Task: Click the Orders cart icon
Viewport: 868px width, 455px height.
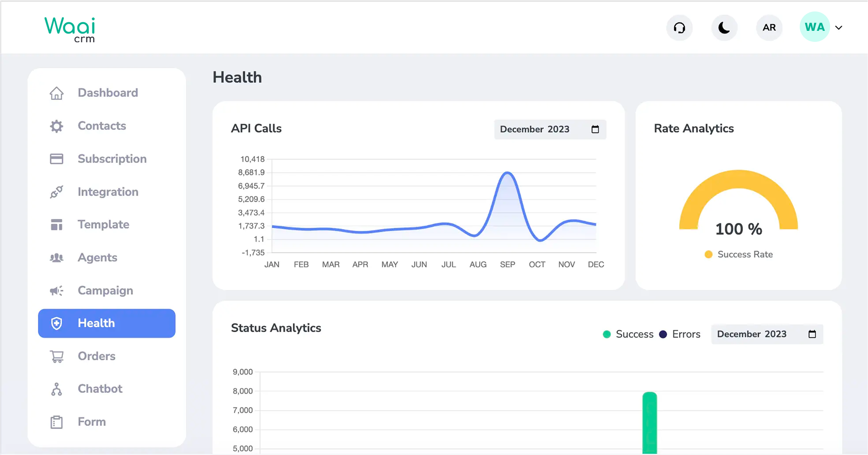Action: coord(56,356)
